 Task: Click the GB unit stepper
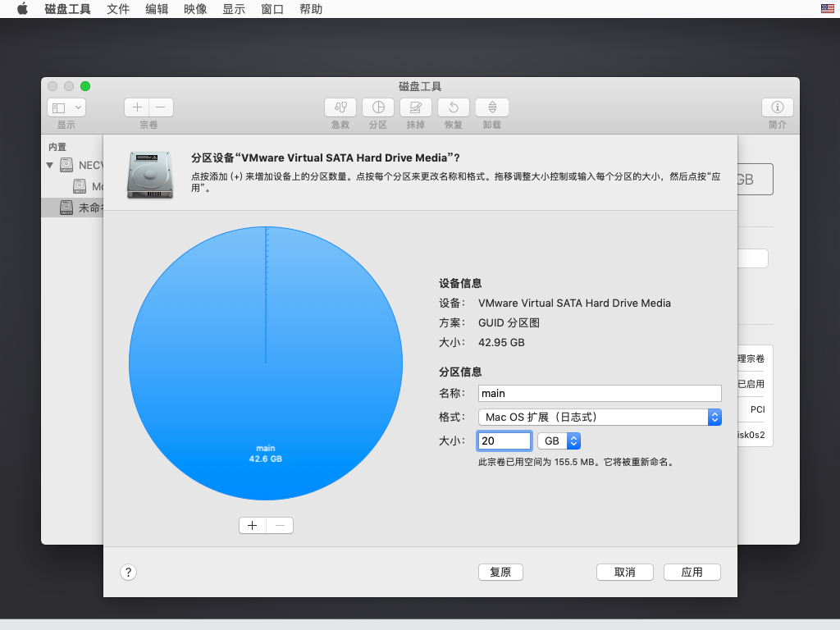[x=572, y=441]
